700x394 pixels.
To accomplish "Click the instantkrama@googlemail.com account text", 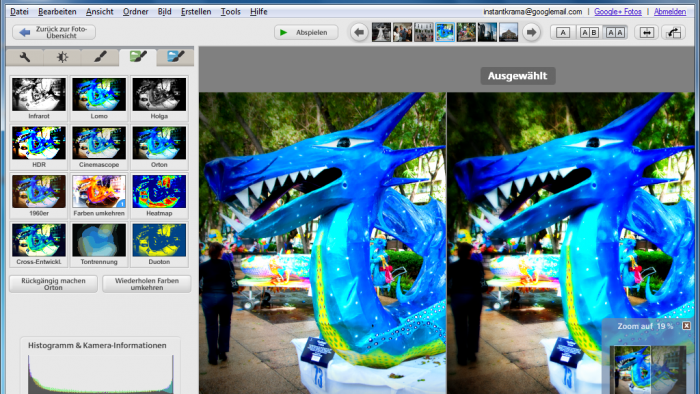I will pyautogui.click(x=532, y=12).
